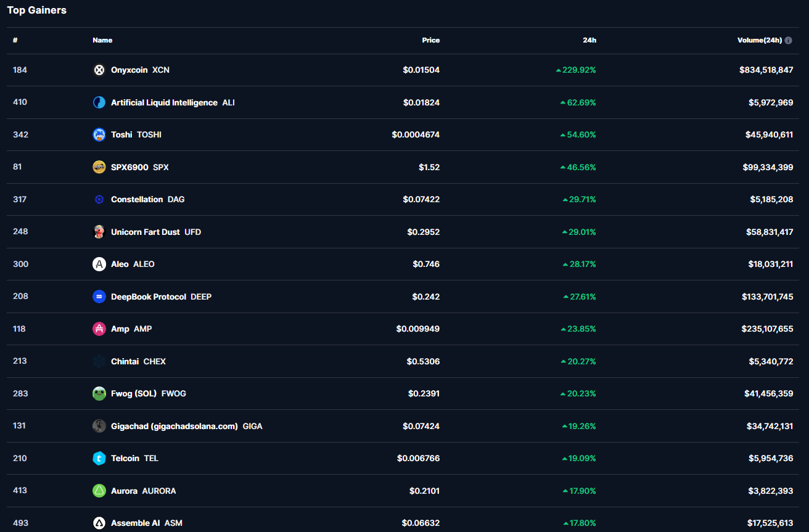Click the Toshi cat logo icon

coord(99,134)
